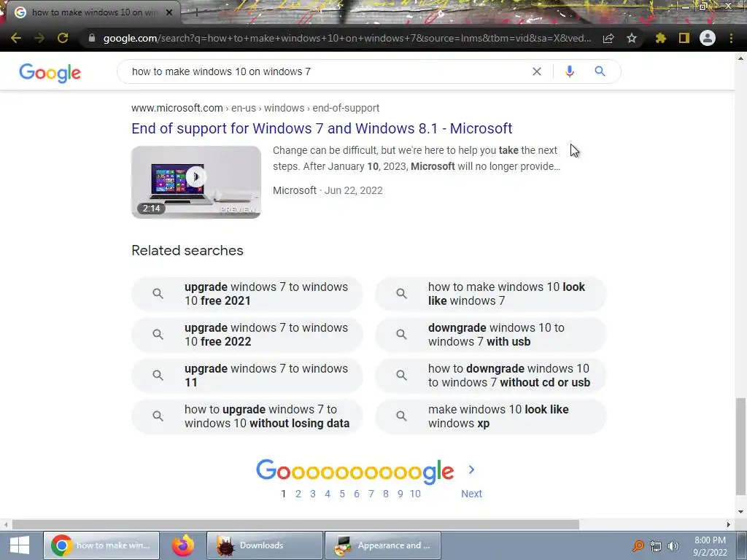
Task: Go to results page 4
Action: 328,494
